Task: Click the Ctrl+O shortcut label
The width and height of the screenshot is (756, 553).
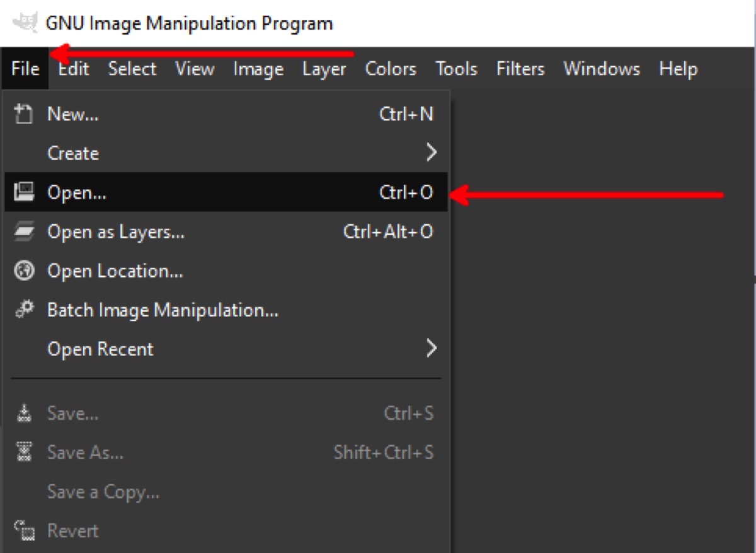Action: point(406,192)
